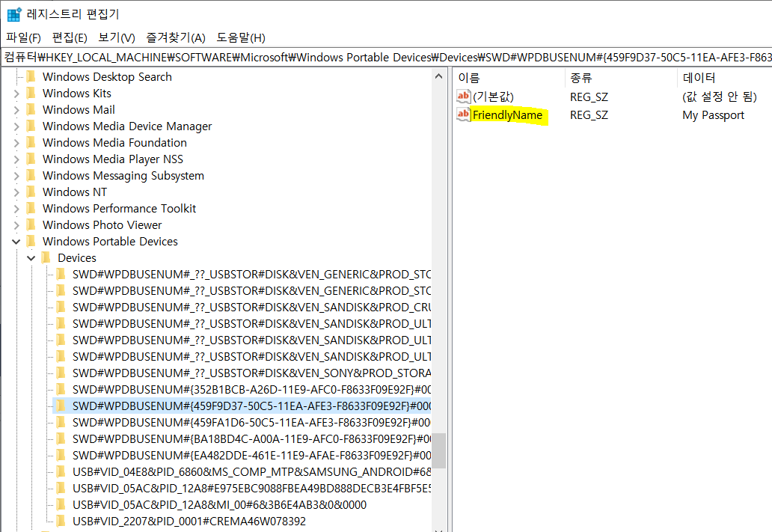Open the 편집(E) menu
Viewport: 772px width, 532px height.
click(70, 38)
